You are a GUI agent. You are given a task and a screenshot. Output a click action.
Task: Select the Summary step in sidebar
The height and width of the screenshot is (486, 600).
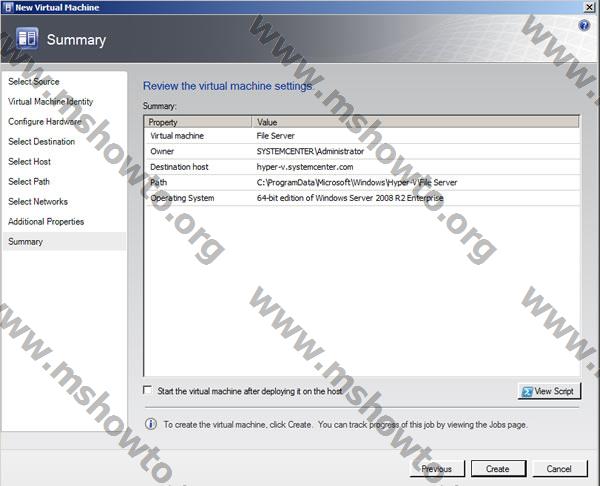point(64,241)
